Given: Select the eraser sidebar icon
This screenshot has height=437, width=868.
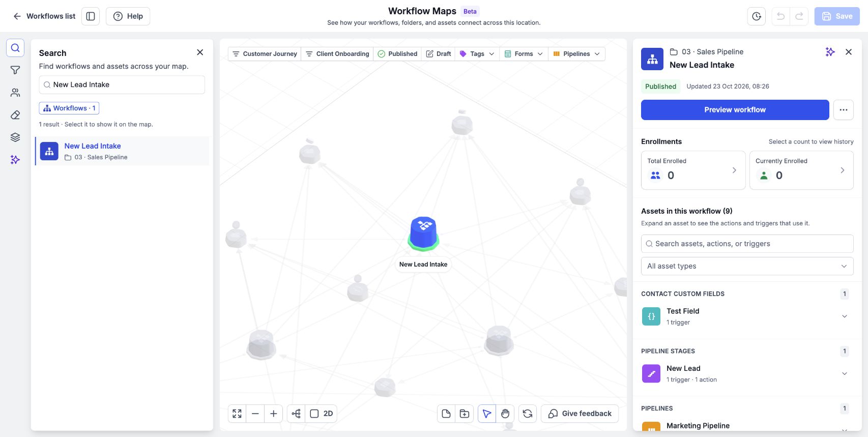Looking at the screenshot, I should [15, 115].
